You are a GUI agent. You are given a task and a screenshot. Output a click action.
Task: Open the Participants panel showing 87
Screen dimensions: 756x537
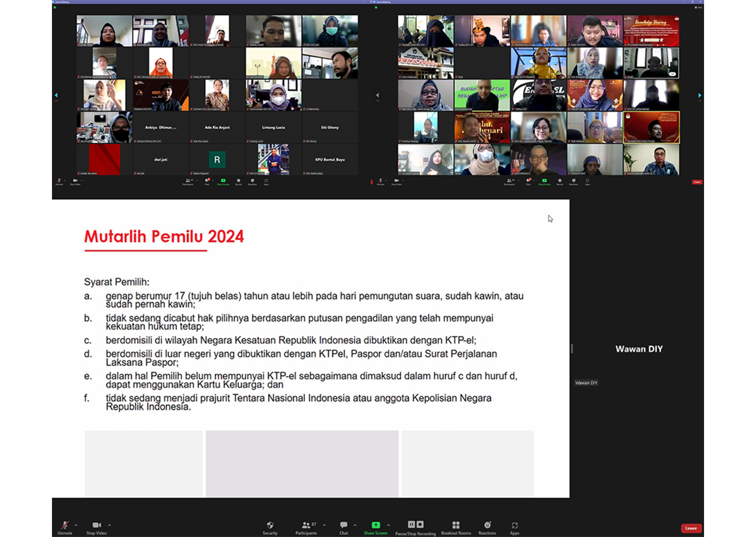point(306,526)
